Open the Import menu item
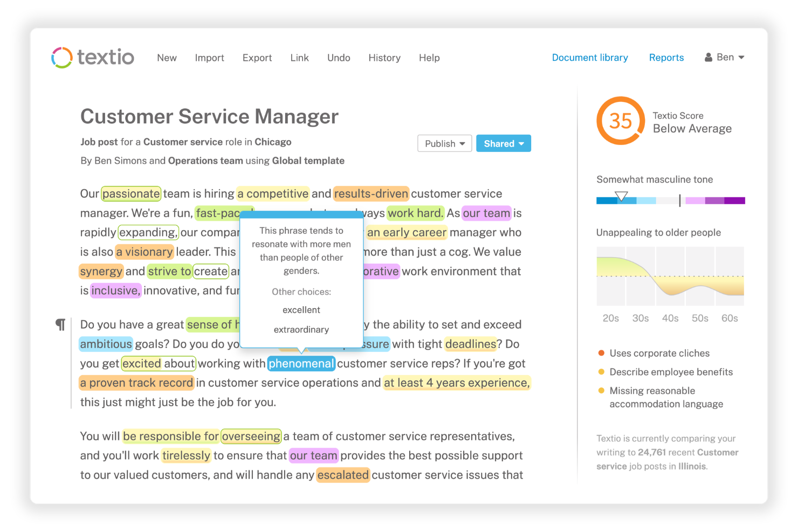Screen dimensions: 798x532 210,58
